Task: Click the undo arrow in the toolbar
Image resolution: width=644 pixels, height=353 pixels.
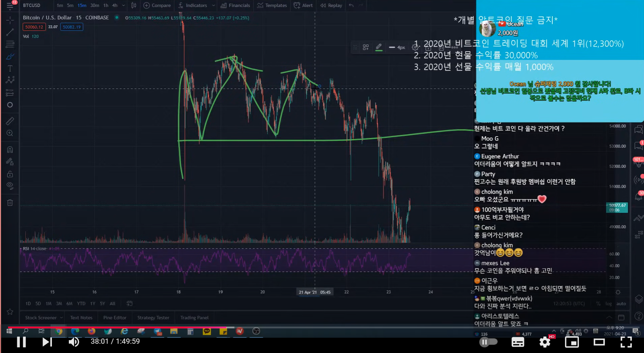Action: click(351, 5)
